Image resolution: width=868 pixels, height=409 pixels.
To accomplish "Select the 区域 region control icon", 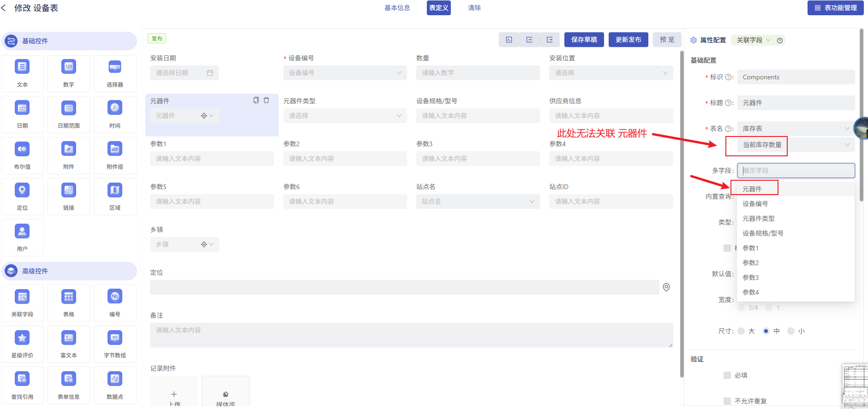I will click(115, 190).
